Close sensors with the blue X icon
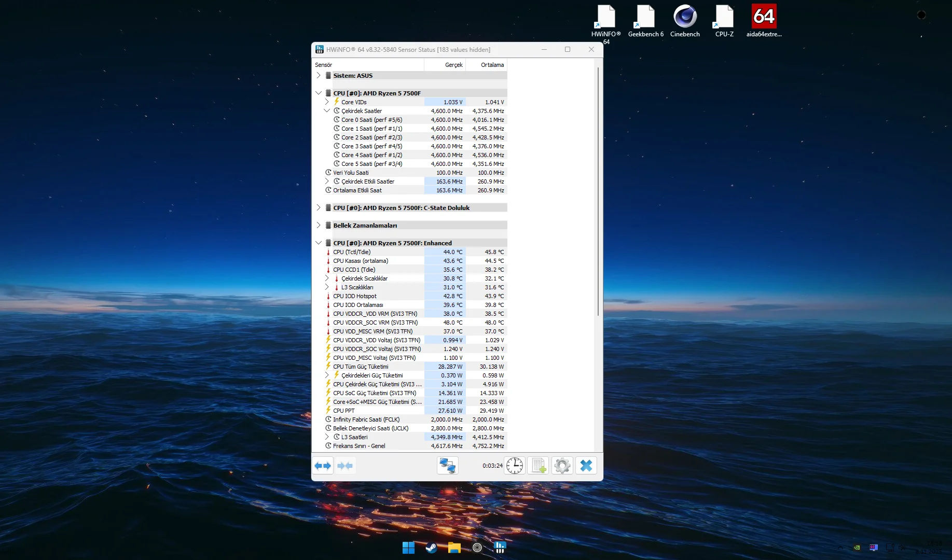The image size is (952, 560). point(586,466)
